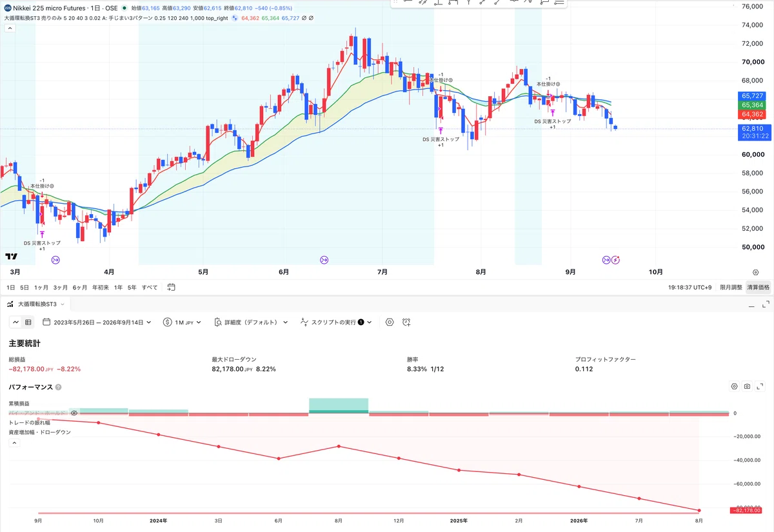
Task: Click the Nikkei 225 micro Futures symbol logo
Action: 7,8
